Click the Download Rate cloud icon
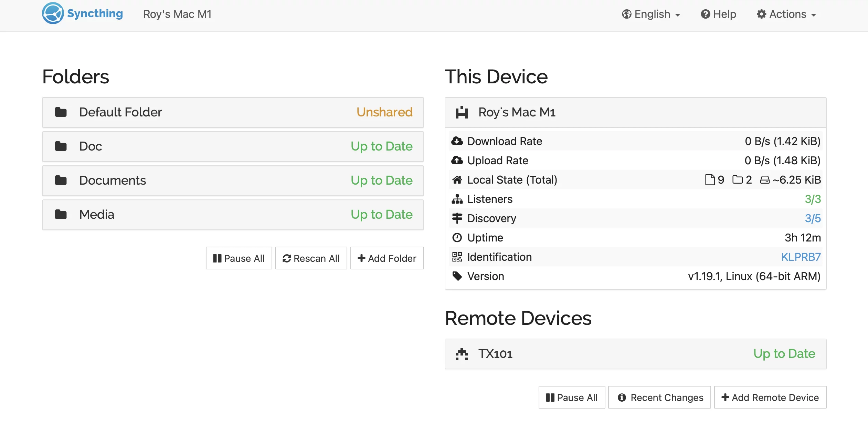The height and width of the screenshot is (443, 868). (457, 141)
